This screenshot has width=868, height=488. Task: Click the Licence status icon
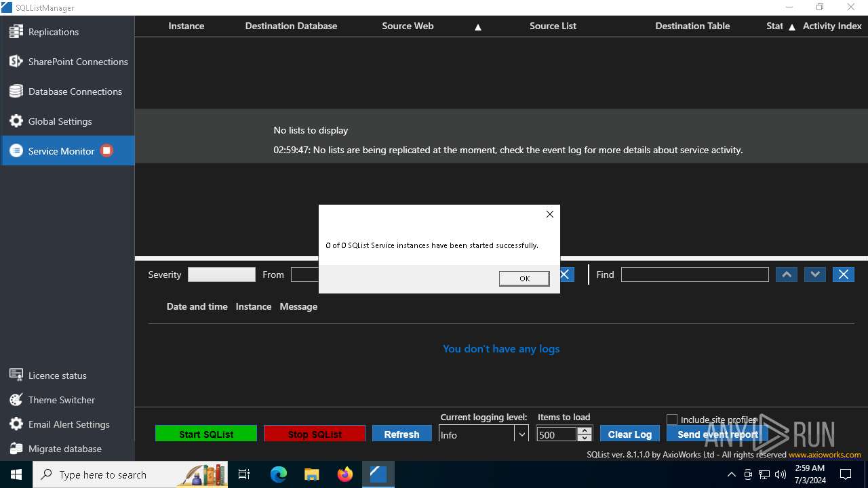[x=16, y=375]
